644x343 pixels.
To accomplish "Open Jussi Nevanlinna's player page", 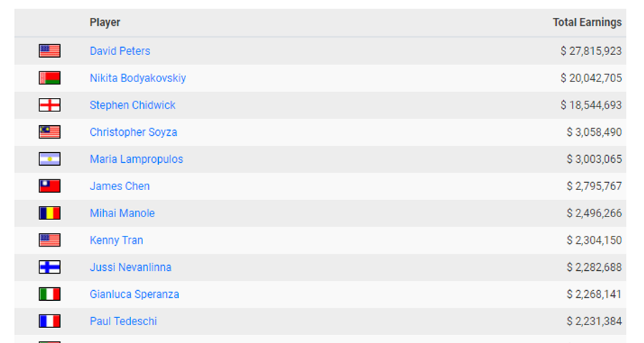I will tap(131, 267).
